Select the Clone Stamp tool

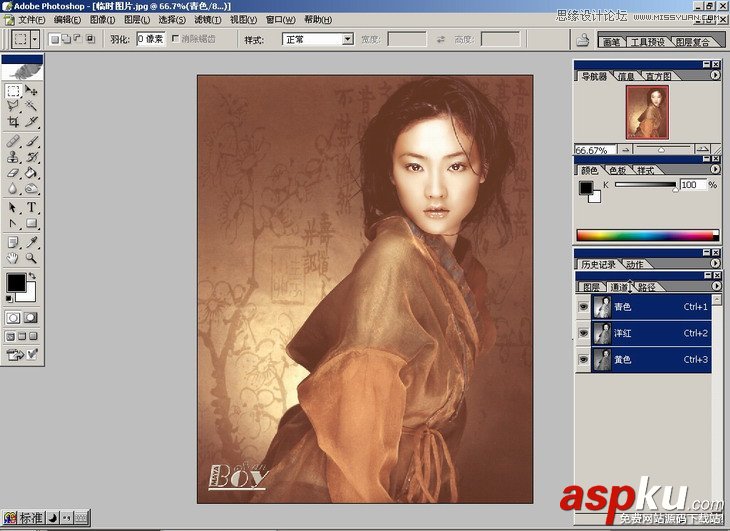(x=13, y=157)
